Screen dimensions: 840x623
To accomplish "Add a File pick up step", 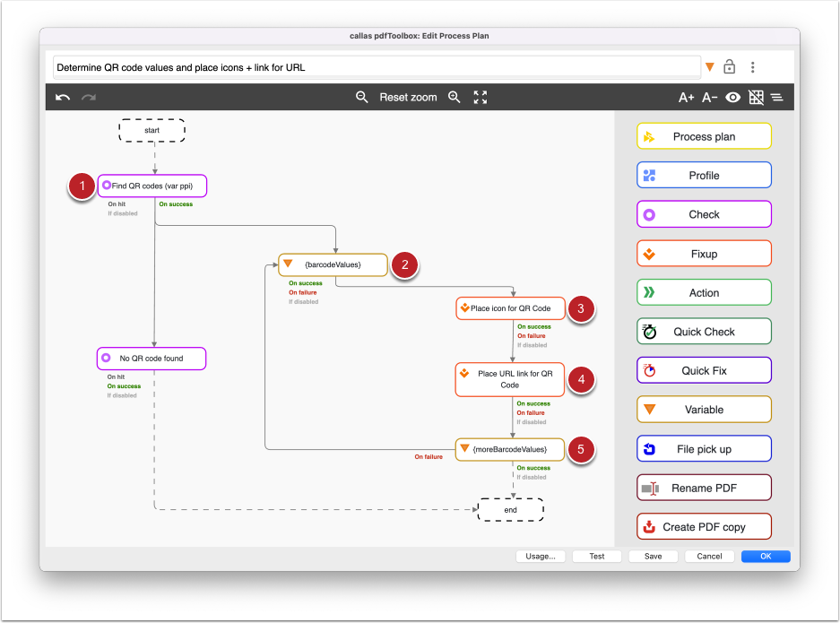I will click(704, 449).
